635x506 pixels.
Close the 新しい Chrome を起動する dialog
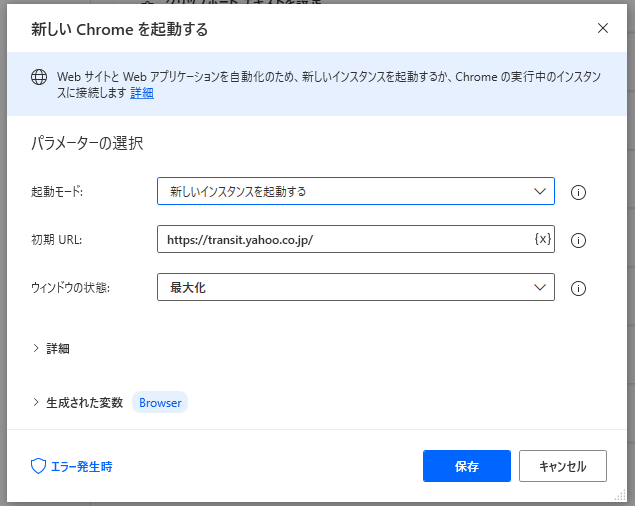pos(603,28)
